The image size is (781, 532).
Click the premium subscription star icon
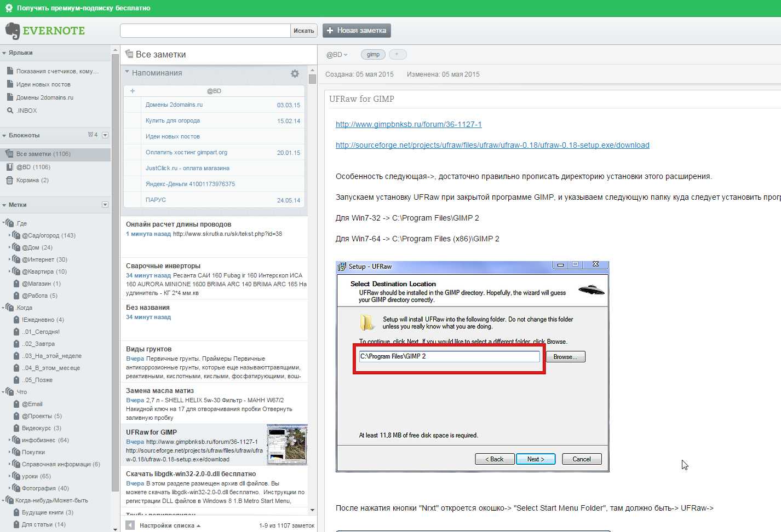(9, 8)
